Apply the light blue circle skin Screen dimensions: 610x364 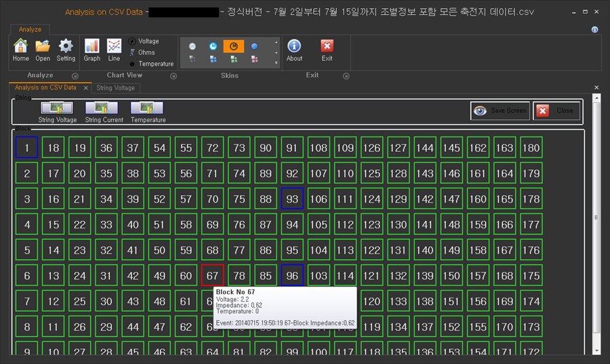(213, 47)
